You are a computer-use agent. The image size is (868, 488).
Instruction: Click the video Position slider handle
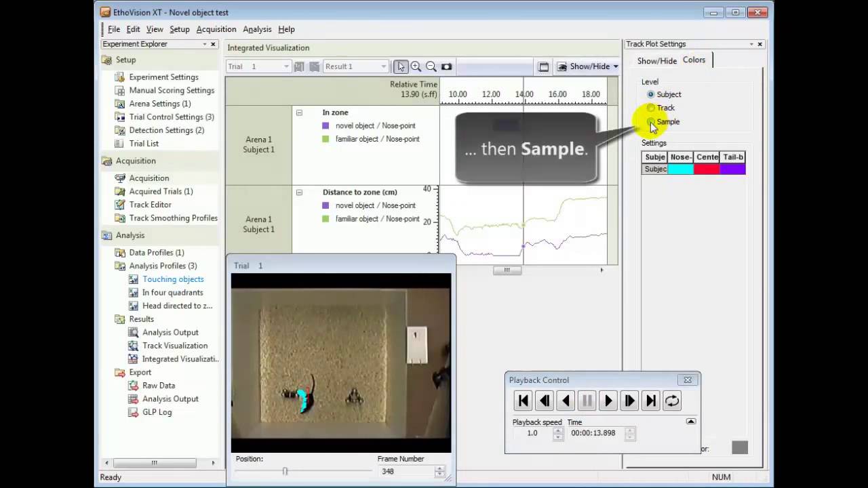click(285, 471)
